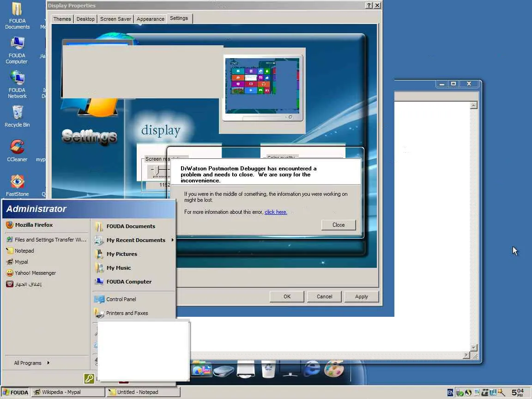The height and width of the screenshot is (399, 532).
Task: Switch to the Appearance tab
Action: (151, 19)
